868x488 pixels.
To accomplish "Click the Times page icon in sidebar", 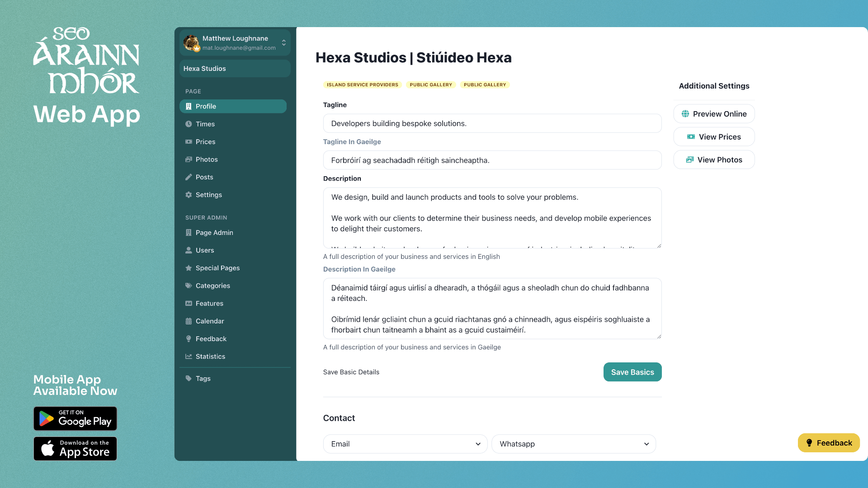I will (x=189, y=123).
